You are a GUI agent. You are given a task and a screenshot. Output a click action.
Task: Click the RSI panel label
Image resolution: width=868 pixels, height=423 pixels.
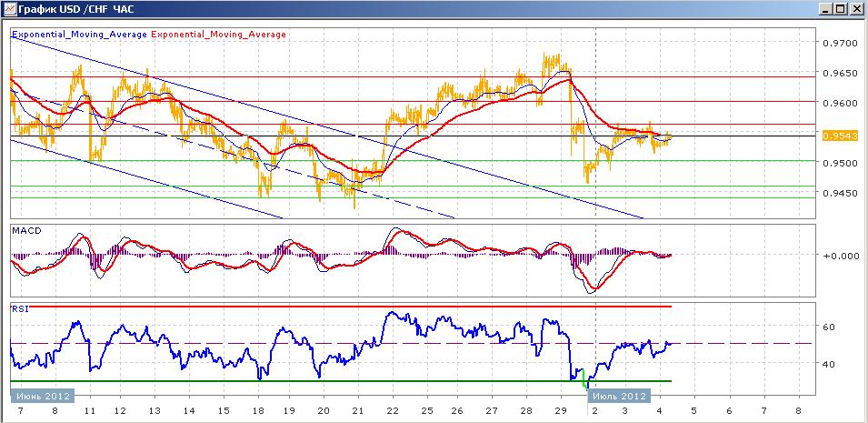(x=19, y=308)
